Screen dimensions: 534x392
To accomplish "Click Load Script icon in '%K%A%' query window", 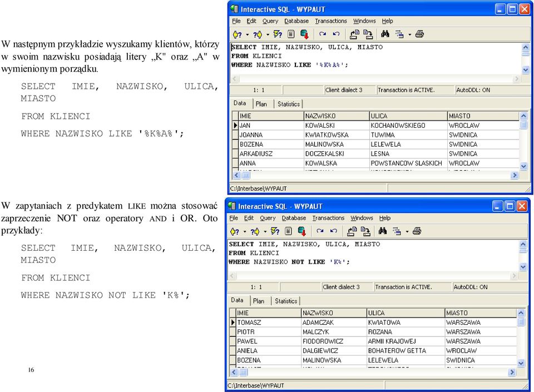I will (354, 34).
